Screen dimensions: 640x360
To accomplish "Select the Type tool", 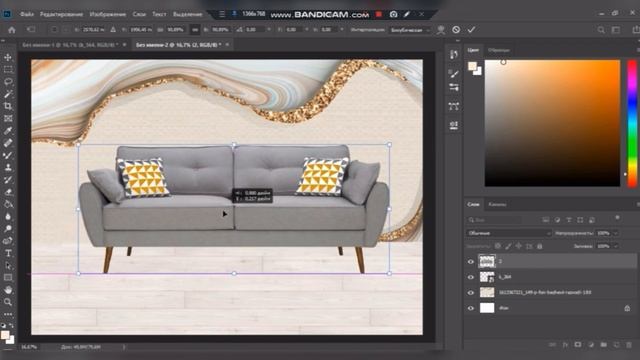I will pos(8,253).
